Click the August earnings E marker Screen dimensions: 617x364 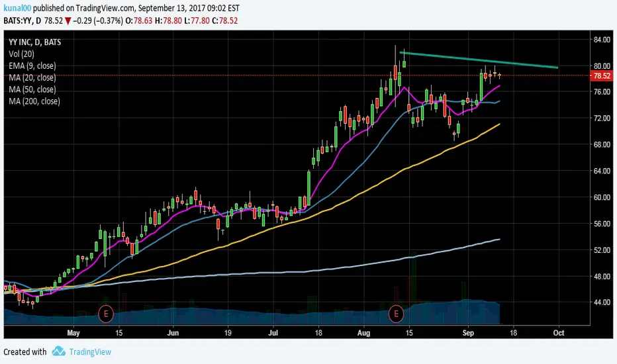pos(397,314)
